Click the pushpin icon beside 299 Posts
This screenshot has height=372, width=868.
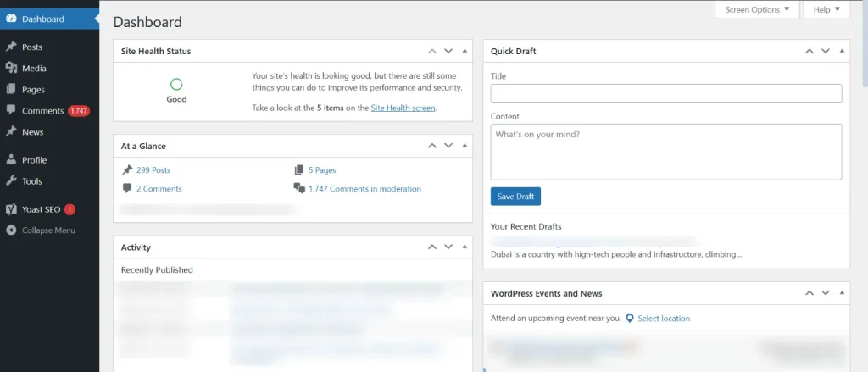click(x=127, y=170)
